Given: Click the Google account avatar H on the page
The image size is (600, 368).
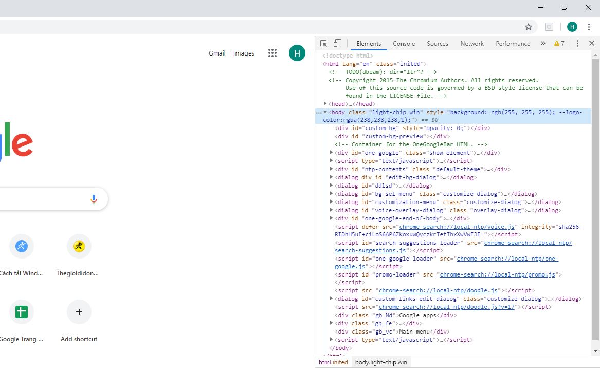Looking at the screenshot, I should [297, 53].
